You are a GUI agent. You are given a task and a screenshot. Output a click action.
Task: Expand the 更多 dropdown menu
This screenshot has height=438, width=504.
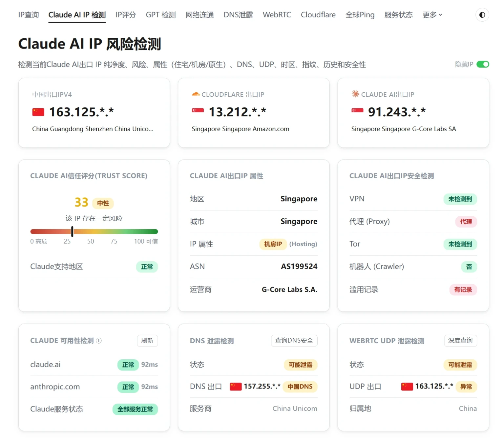click(432, 15)
